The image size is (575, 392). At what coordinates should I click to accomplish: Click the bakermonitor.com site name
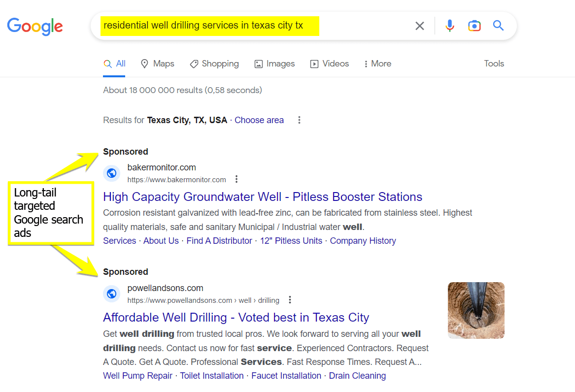pos(162,167)
